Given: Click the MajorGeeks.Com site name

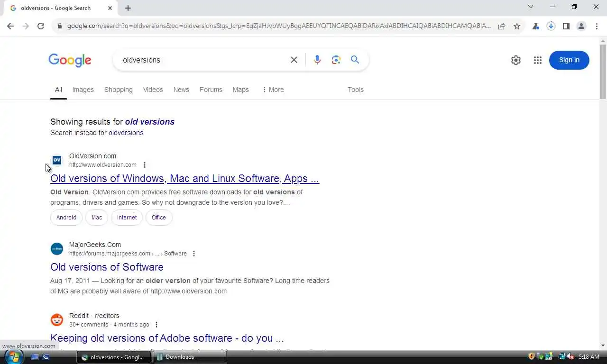Looking at the screenshot, I should point(95,245).
